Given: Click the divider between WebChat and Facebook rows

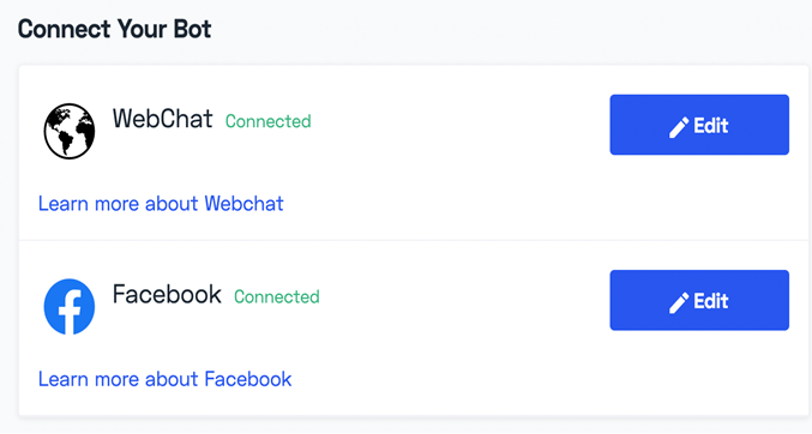Looking at the screenshot, I should coord(414,240).
